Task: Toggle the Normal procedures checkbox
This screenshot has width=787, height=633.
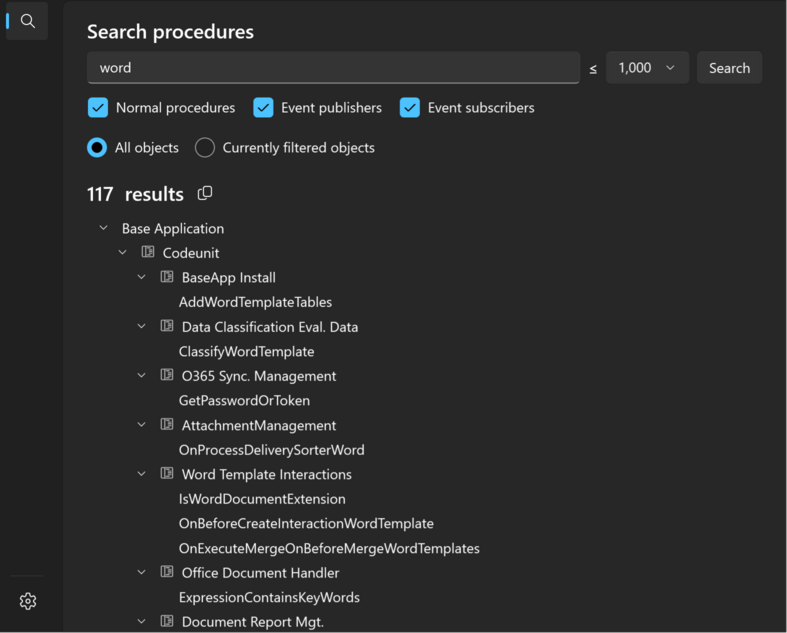Action: tap(98, 107)
